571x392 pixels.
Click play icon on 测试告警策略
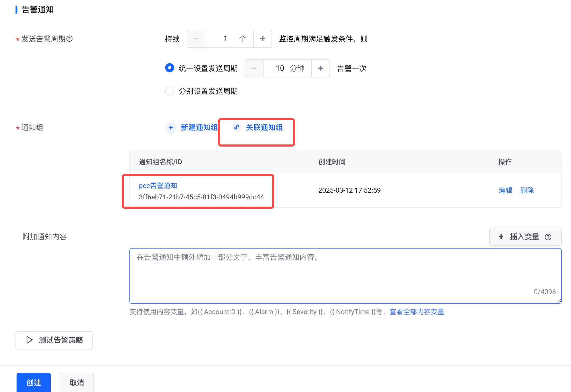30,340
